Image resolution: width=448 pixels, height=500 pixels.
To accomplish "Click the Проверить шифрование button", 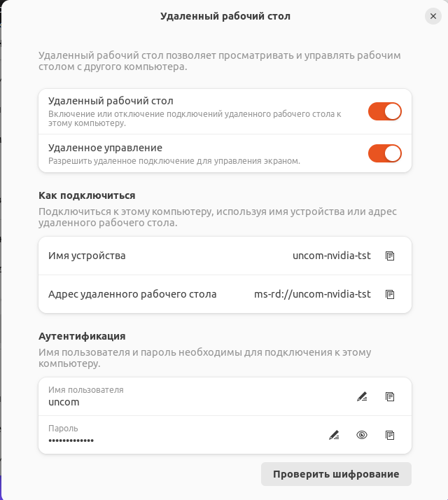I will tap(336, 474).
